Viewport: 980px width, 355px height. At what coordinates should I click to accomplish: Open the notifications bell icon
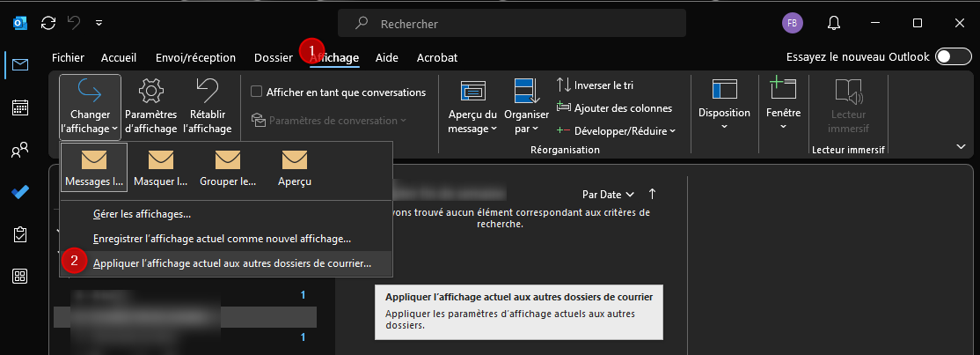[x=832, y=23]
